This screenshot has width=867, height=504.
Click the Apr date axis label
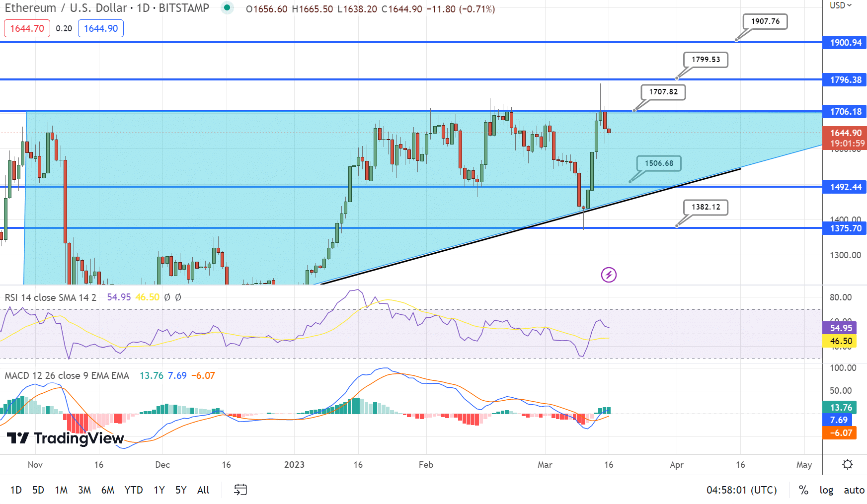(x=677, y=465)
